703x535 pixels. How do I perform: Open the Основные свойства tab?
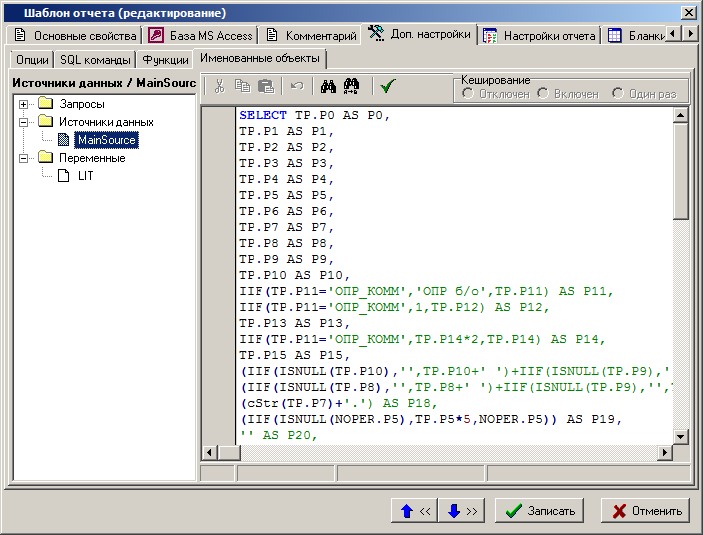point(75,35)
